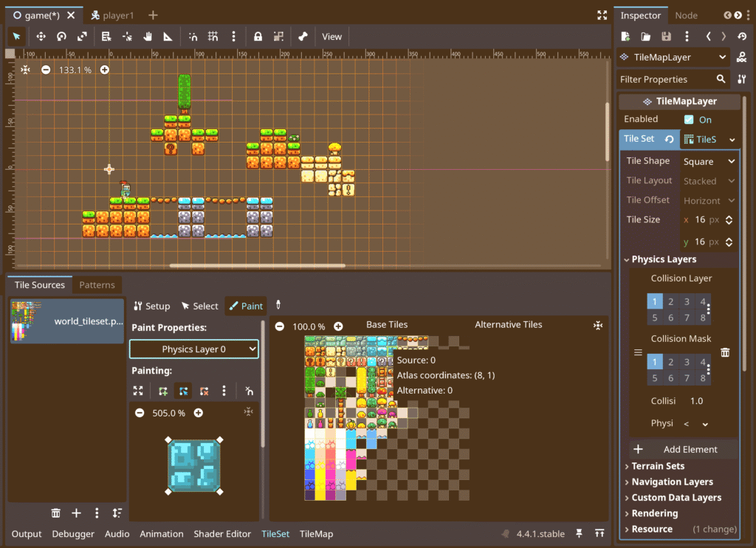Select the Ruler Mode tool

[x=168, y=37]
